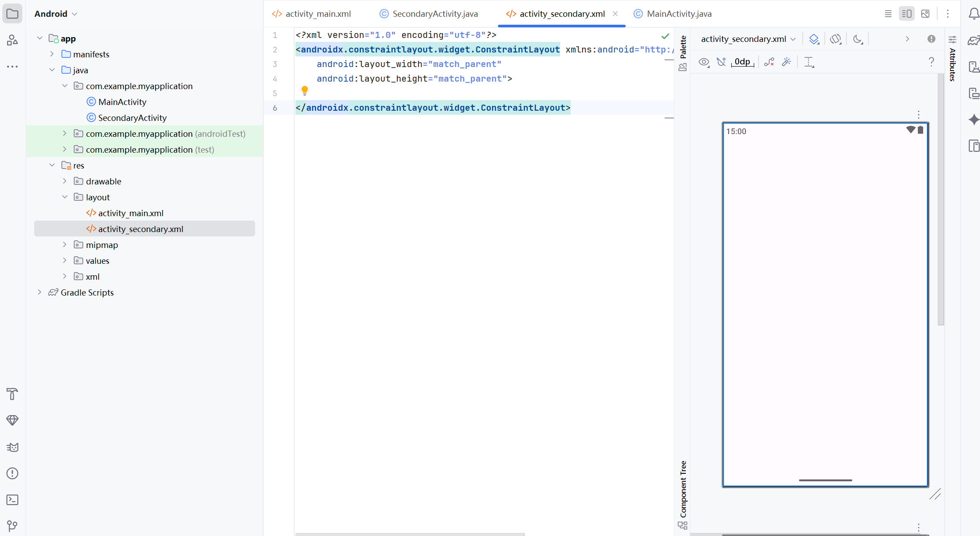The image size is (980, 536).
Task: Open Gradle elephant tool window
Action: pos(974,41)
